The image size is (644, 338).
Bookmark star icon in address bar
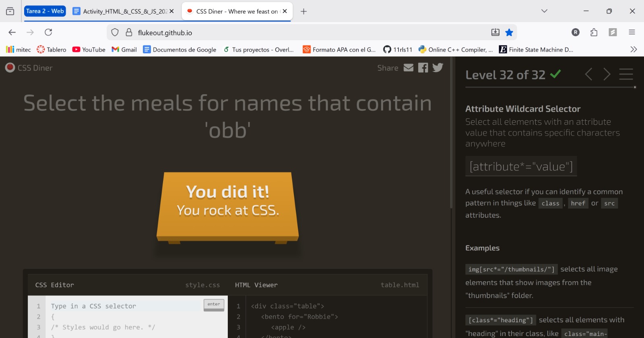509,33
